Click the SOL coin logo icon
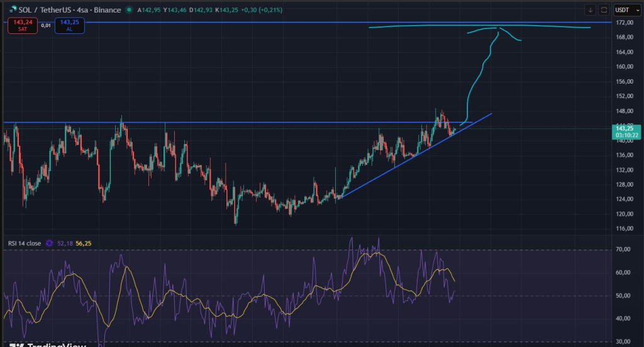This screenshot has width=644, height=347. pyautogui.click(x=13, y=9)
